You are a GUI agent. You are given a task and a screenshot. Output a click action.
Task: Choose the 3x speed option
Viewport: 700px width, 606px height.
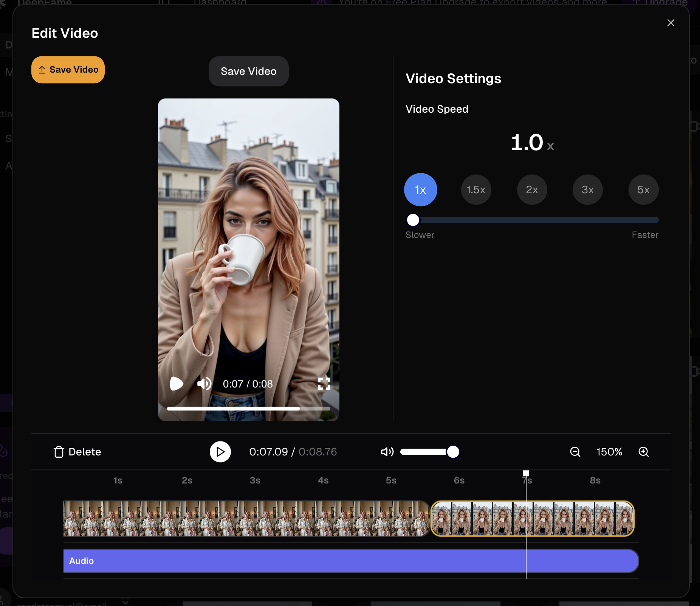click(x=587, y=190)
